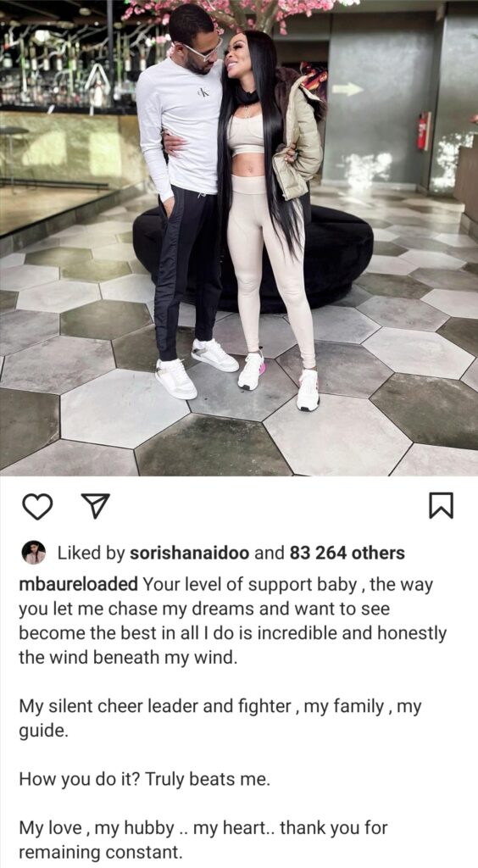Viewport: 478px width, 868px height.
Task: Tap the arrow sign on the wall
Action: pos(347,89)
